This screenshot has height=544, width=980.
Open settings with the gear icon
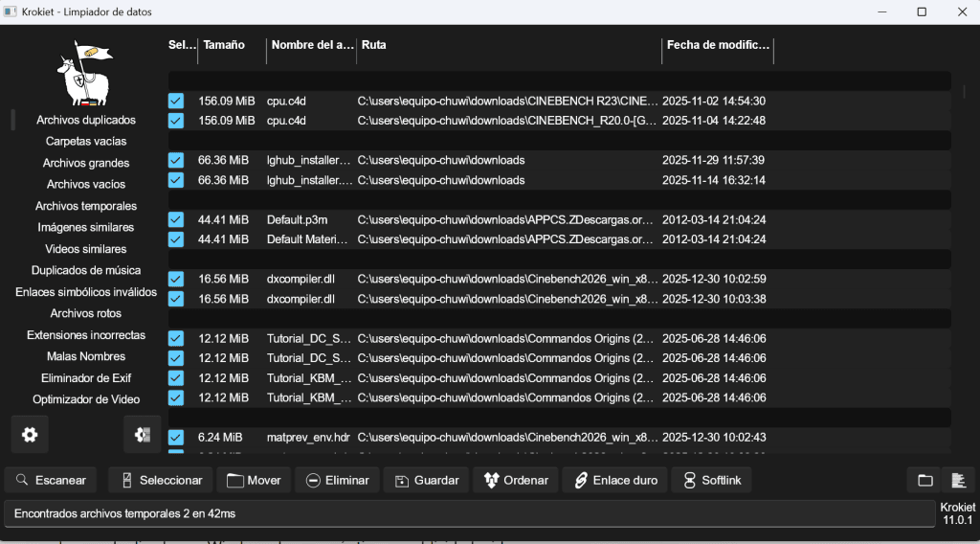30,435
